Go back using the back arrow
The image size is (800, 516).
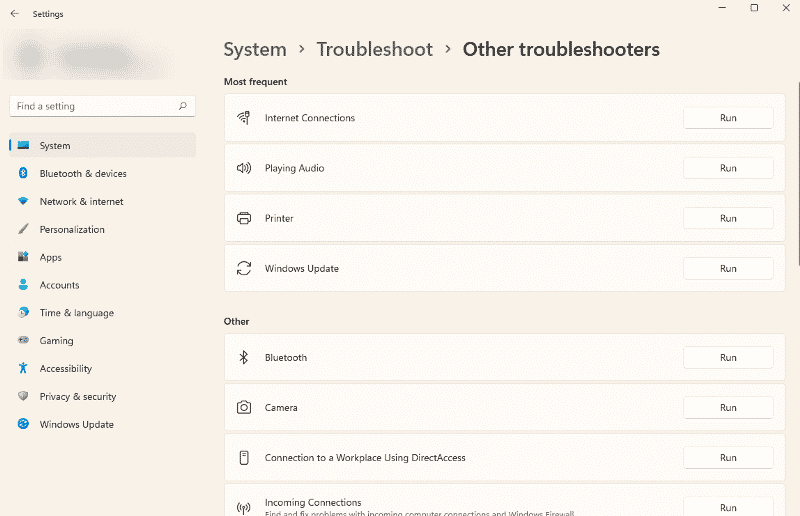pos(14,14)
